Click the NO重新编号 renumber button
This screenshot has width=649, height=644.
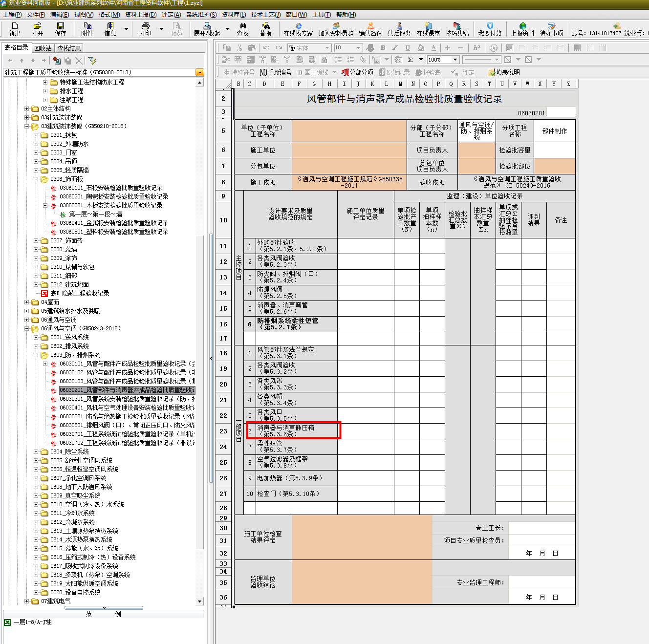(x=275, y=72)
